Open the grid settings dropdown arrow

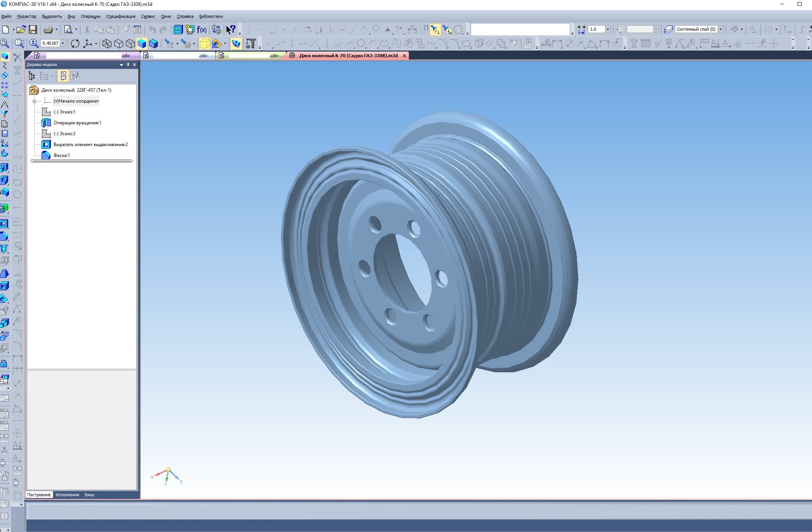coord(776,30)
